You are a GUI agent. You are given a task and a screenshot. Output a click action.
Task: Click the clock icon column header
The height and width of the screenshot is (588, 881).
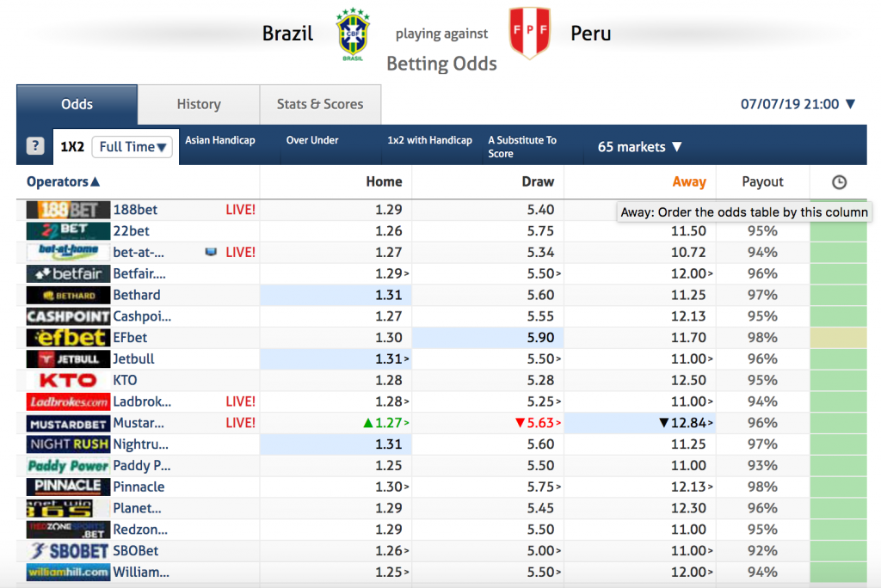(839, 182)
